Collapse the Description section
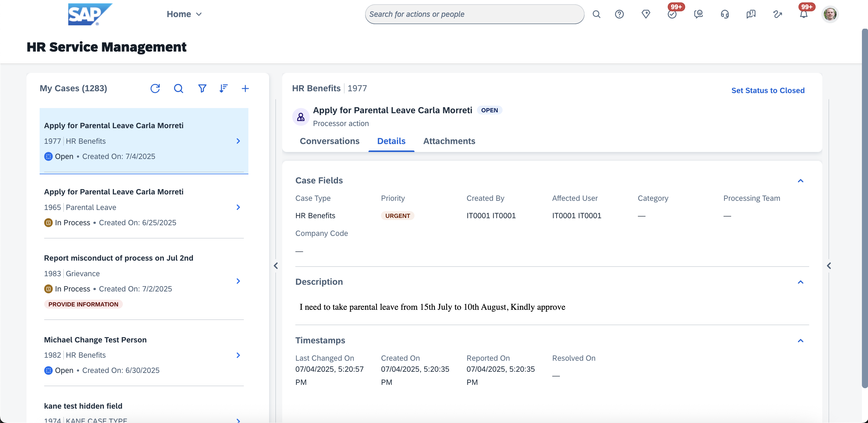Viewport: 868px width, 423px height. coord(801,282)
